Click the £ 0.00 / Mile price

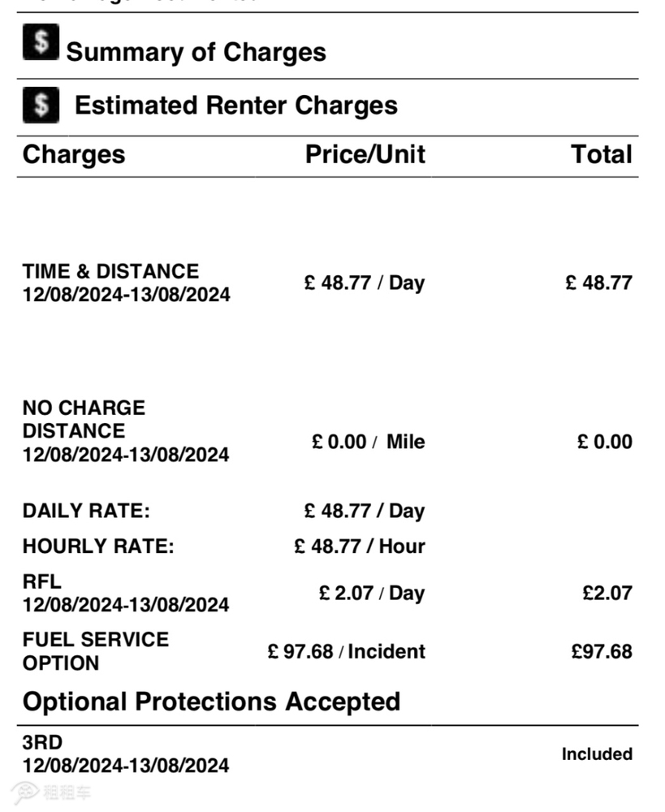[x=369, y=442]
